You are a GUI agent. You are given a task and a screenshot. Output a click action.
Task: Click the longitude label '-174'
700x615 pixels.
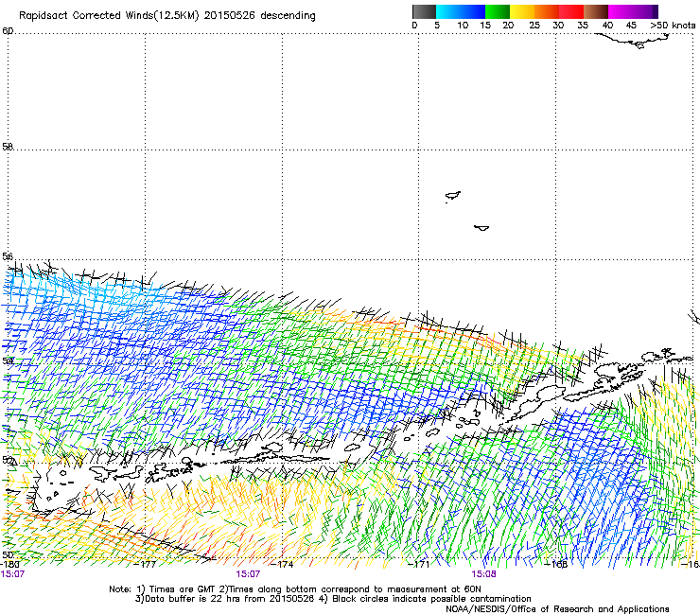282,564
